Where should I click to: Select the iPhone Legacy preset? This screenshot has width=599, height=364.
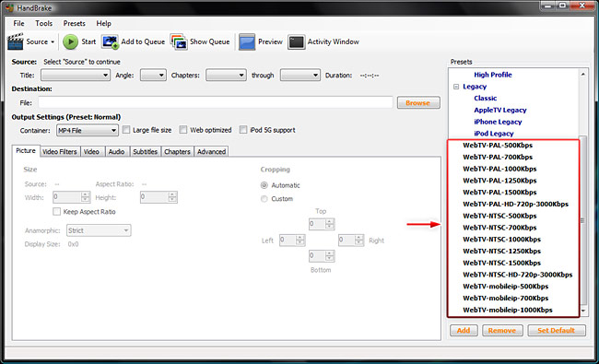coord(498,122)
